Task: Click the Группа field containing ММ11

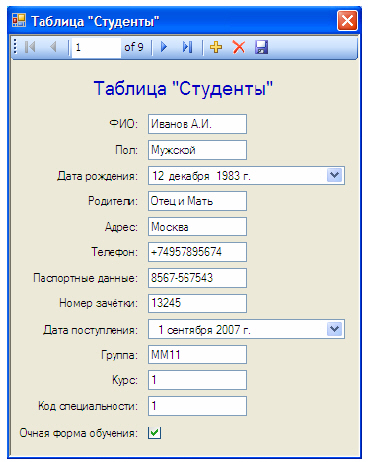Action: tap(197, 354)
